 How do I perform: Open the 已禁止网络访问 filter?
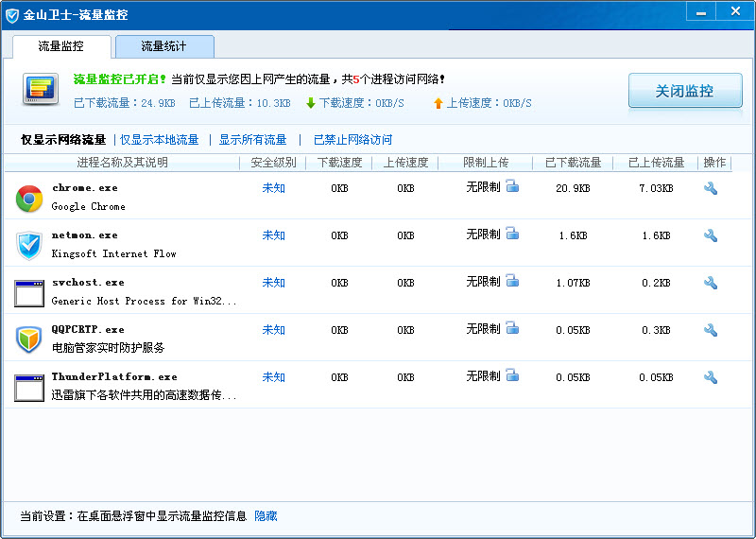click(352, 140)
